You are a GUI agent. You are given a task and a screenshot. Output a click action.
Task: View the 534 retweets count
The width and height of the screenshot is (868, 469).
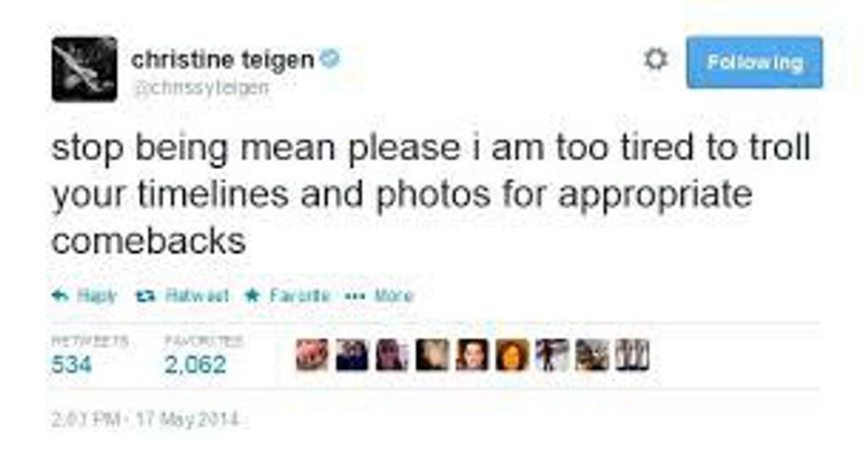point(72,365)
